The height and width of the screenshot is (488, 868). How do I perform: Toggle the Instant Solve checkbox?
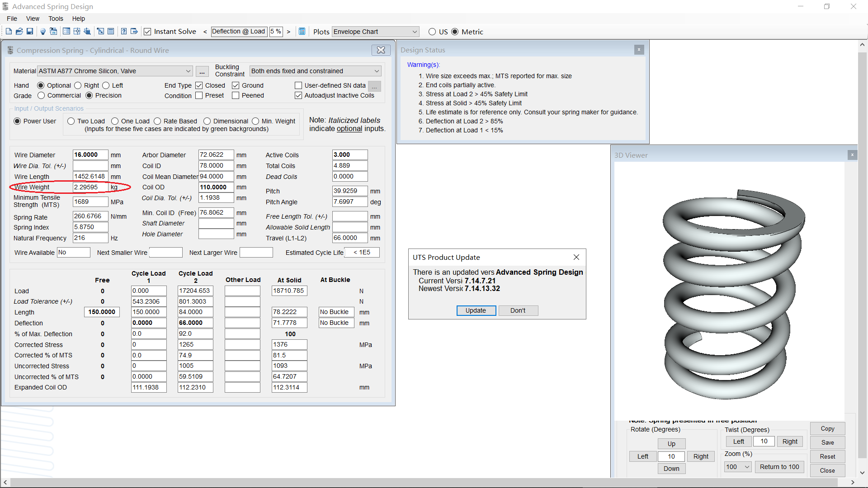147,32
